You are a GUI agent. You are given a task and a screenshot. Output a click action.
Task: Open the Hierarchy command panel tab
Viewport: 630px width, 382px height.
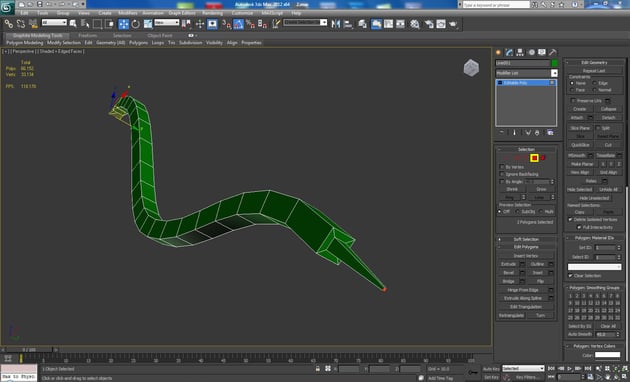click(x=520, y=52)
